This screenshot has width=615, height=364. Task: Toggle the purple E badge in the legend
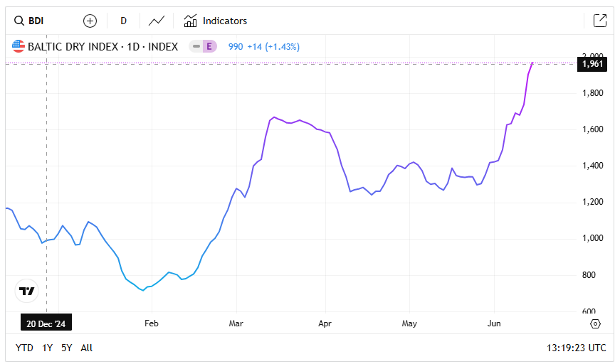[x=209, y=47]
